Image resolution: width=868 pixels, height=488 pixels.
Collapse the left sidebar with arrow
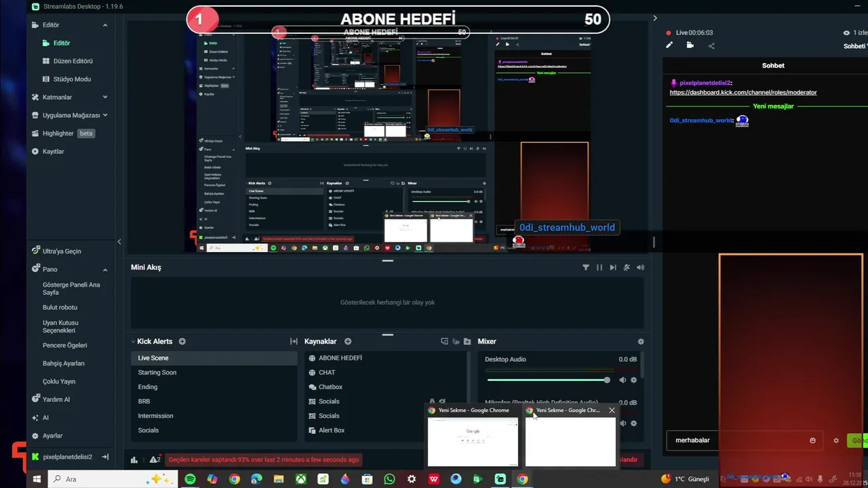click(119, 241)
